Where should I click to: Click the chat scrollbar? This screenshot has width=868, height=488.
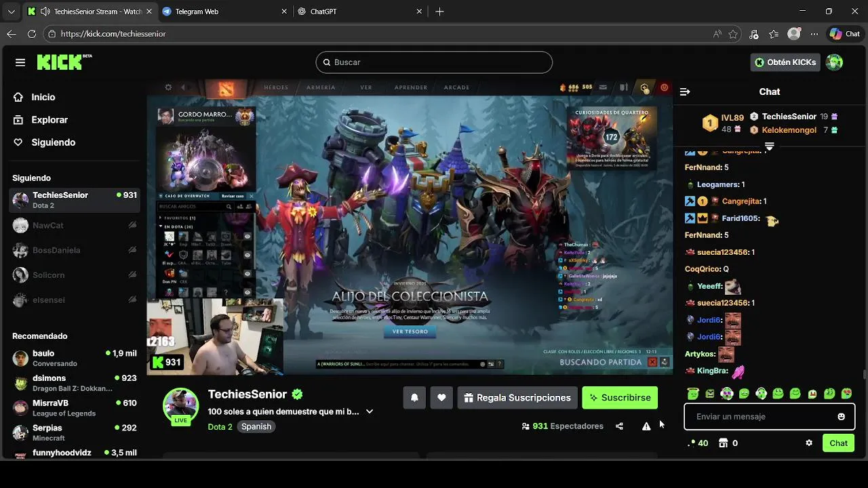(864, 375)
